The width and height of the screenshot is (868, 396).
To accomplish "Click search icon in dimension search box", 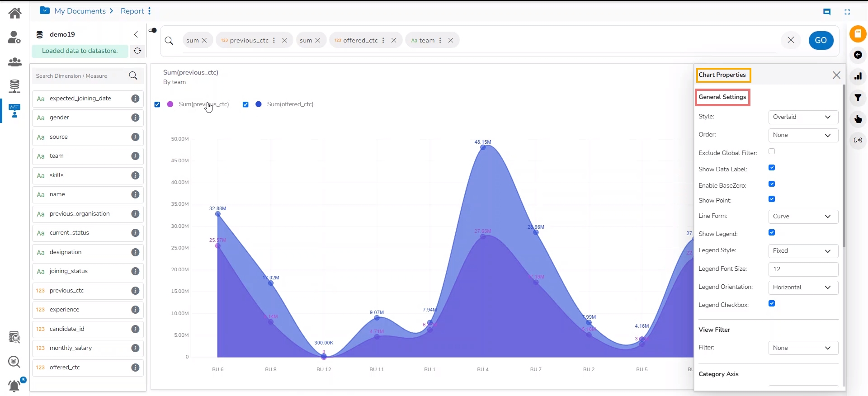I will coord(133,76).
